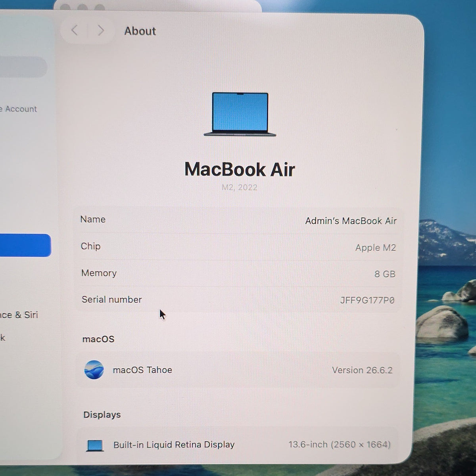Click the Name row label
Screen dimensions: 476x476
[x=93, y=219]
